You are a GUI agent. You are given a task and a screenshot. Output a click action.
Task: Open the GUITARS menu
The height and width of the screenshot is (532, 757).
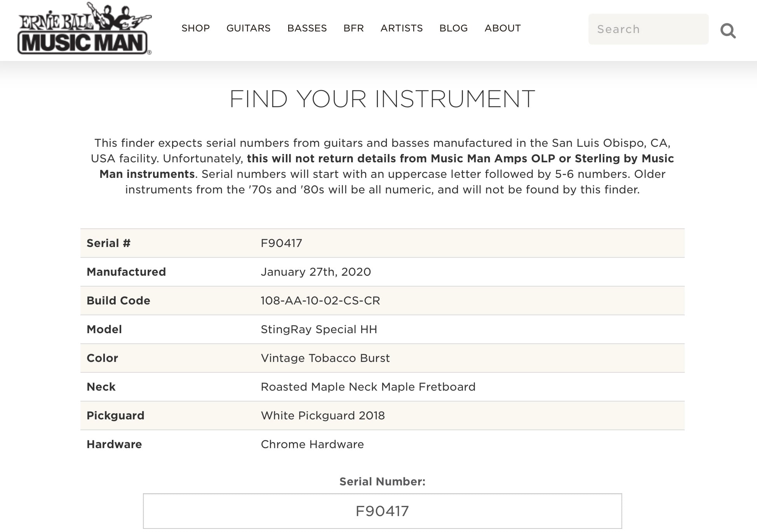tap(249, 28)
